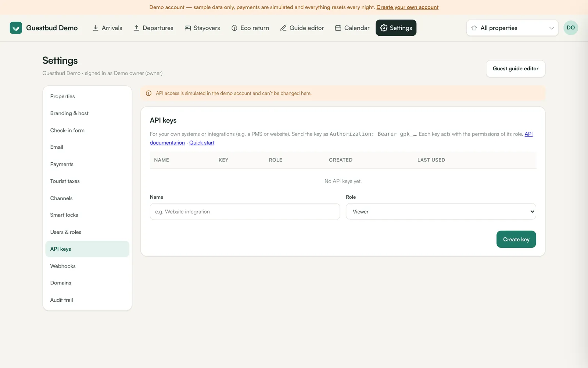Open the API documentation link

click(x=167, y=143)
